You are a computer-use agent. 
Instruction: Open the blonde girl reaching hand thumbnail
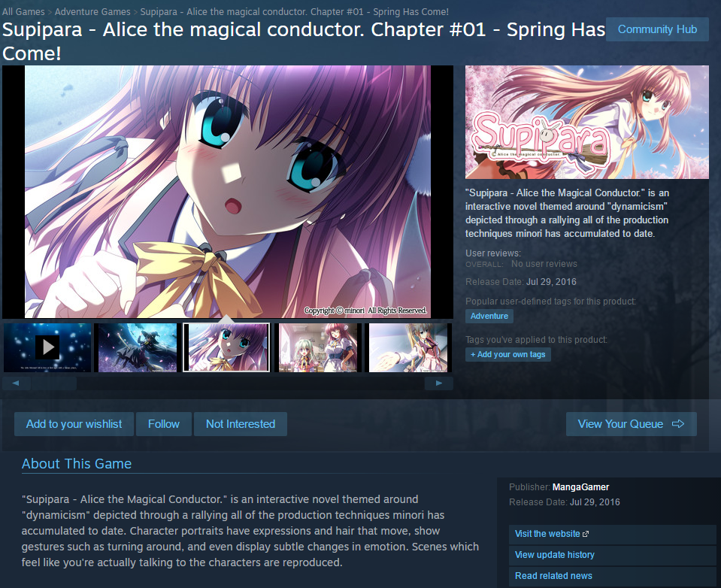coord(407,347)
